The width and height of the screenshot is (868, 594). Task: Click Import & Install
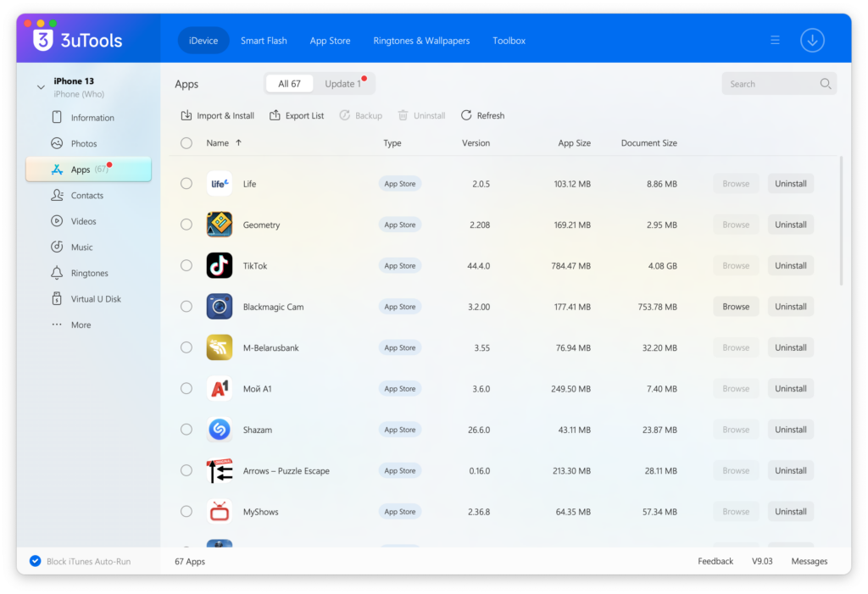(x=218, y=115)
